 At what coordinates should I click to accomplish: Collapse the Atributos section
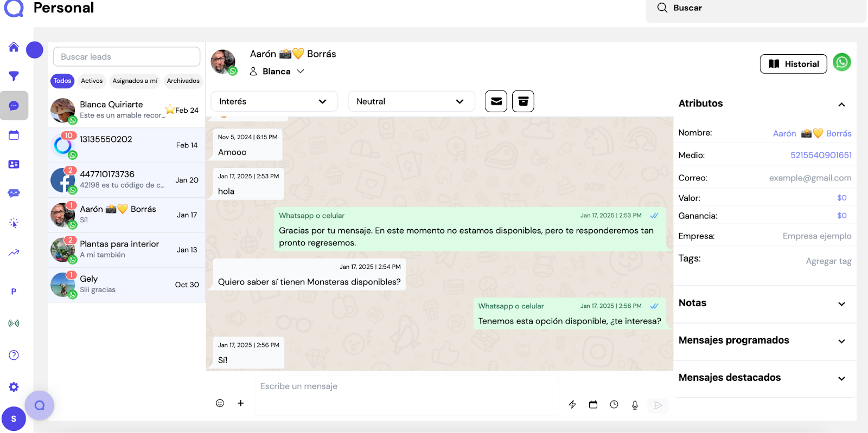pos(841,104)
